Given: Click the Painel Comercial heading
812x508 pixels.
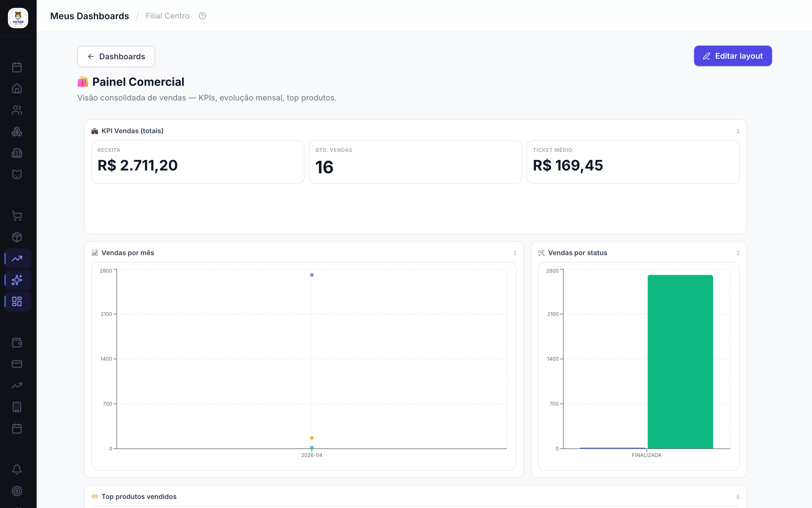Looking at the screenshot, I should coord(138,82).
